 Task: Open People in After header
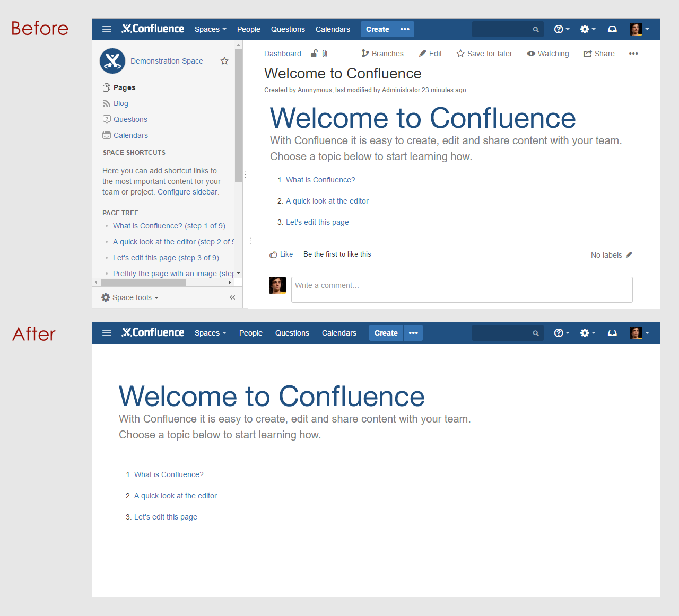point(250,333)
